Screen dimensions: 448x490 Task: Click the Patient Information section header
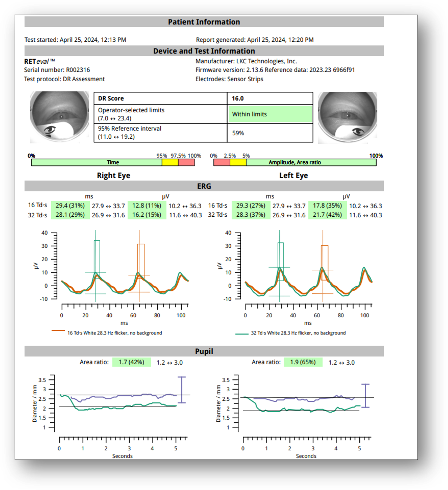[204, 22]
